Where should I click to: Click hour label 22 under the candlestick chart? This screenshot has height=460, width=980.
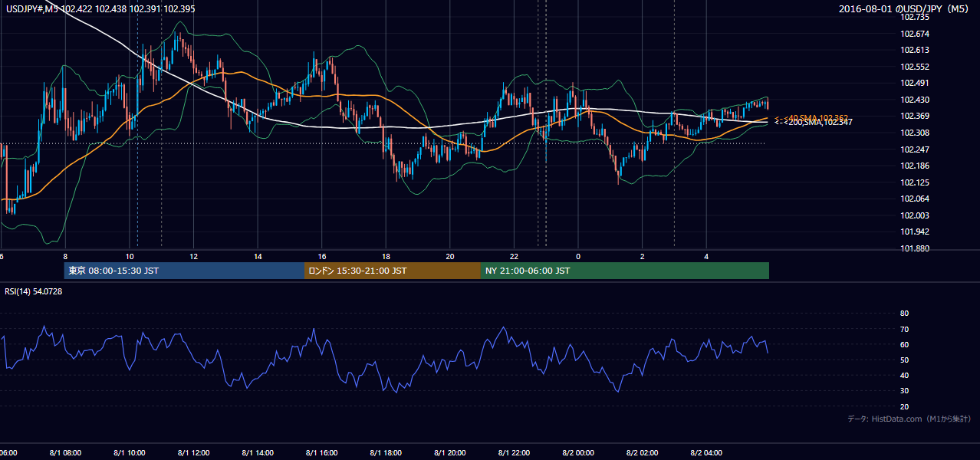(514, 256)
